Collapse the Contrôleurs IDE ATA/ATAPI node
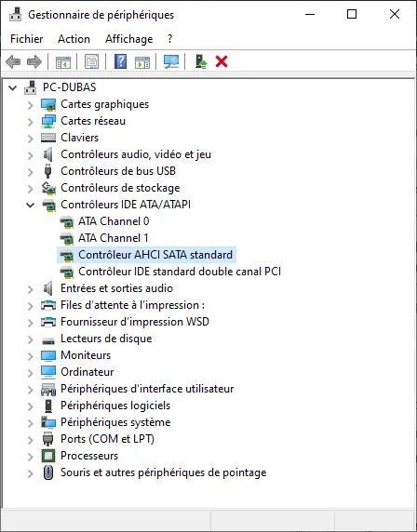 coord(30,205)
